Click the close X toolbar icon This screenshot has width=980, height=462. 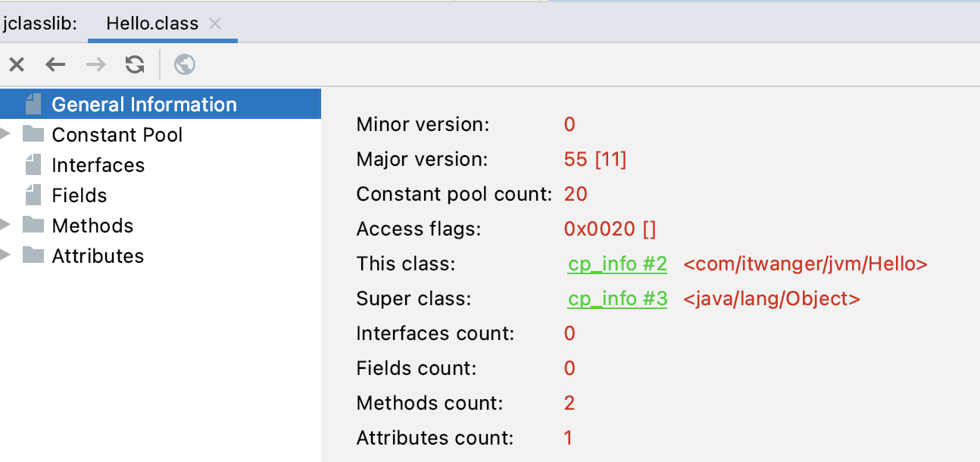[x=17, y=65]
